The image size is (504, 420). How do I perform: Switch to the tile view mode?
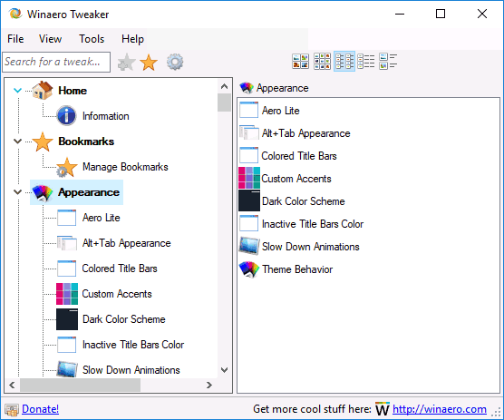(x=388, y=61)
